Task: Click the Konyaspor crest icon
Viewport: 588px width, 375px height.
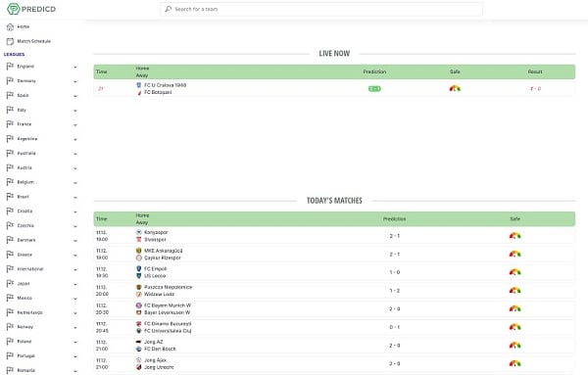Action: [x=139, y=232]
